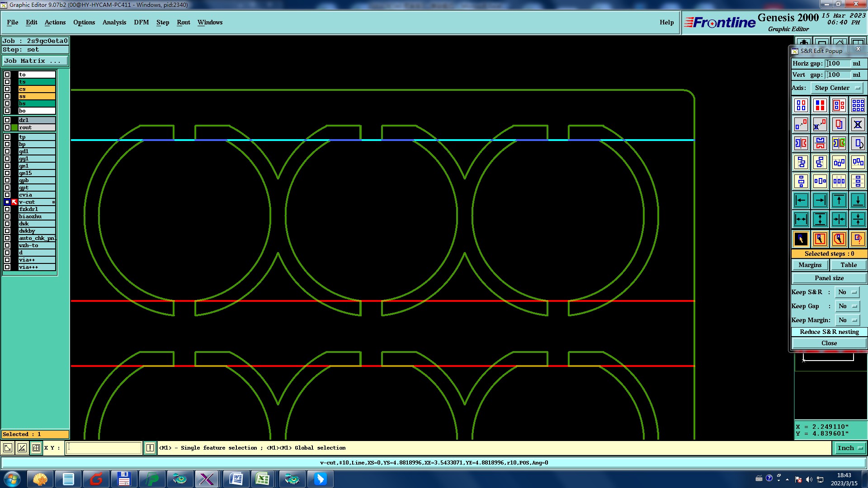
Task: Click the nested red-frame steps icon
Action: (839, 105)
